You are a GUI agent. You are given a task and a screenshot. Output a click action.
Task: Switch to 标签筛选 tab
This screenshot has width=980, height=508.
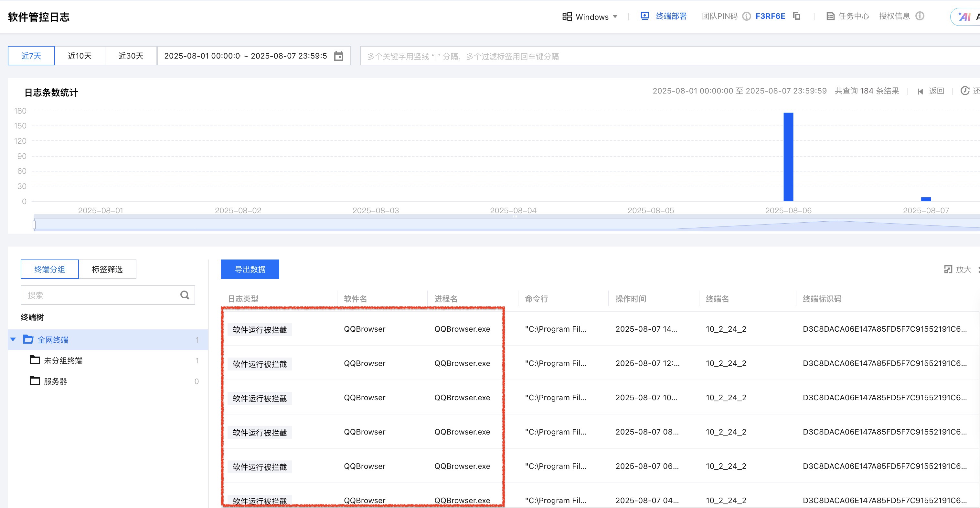pyautogui.click(x=107, y=269)
